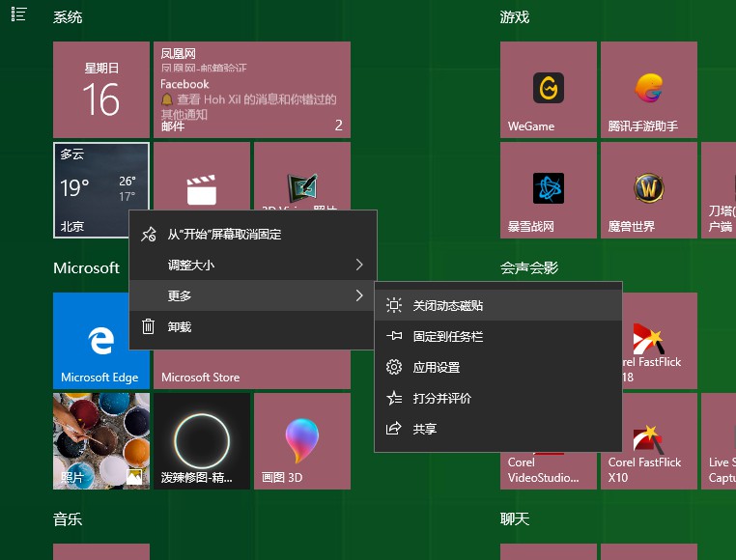Viewport: 736px width, 560px height.
Task: Expand 调整大小 submenu
Action: [x=252, y=265]
